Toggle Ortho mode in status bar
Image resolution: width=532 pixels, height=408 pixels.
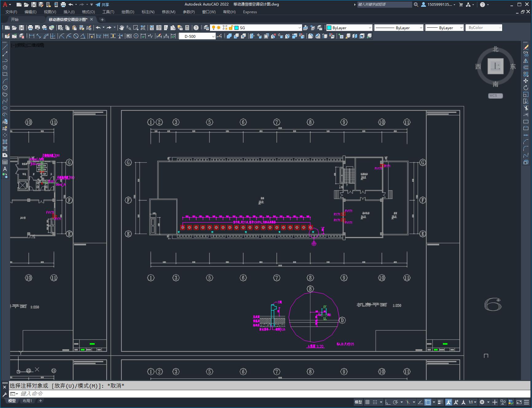coord(388,402)
